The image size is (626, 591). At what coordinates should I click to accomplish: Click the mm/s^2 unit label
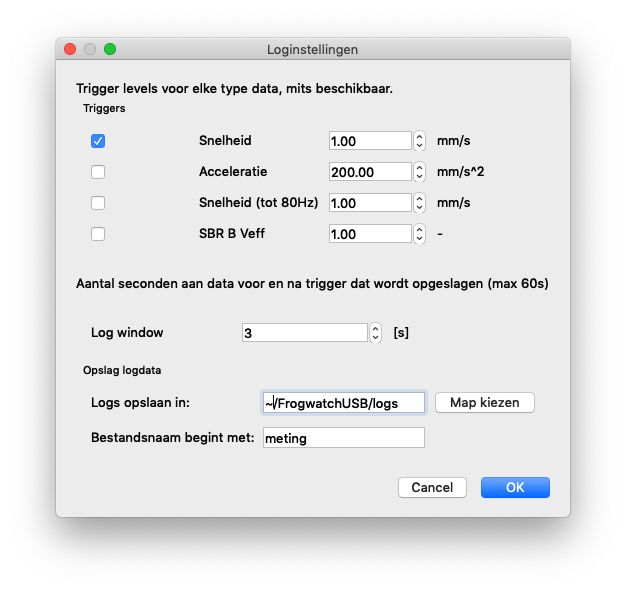click(x=460, y=172)
